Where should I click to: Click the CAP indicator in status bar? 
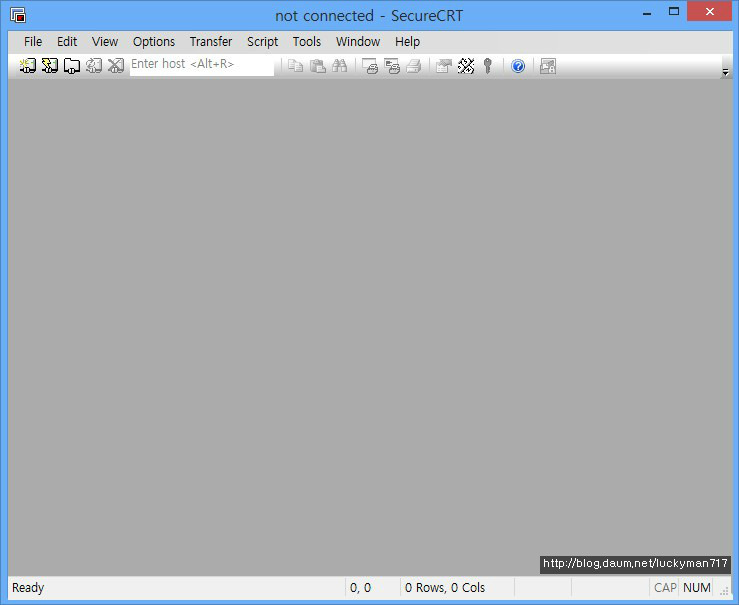(665, 588)
